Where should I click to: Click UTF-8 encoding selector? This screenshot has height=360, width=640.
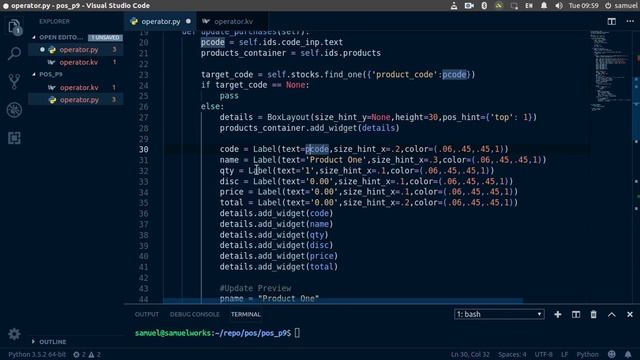click(544, 354)
